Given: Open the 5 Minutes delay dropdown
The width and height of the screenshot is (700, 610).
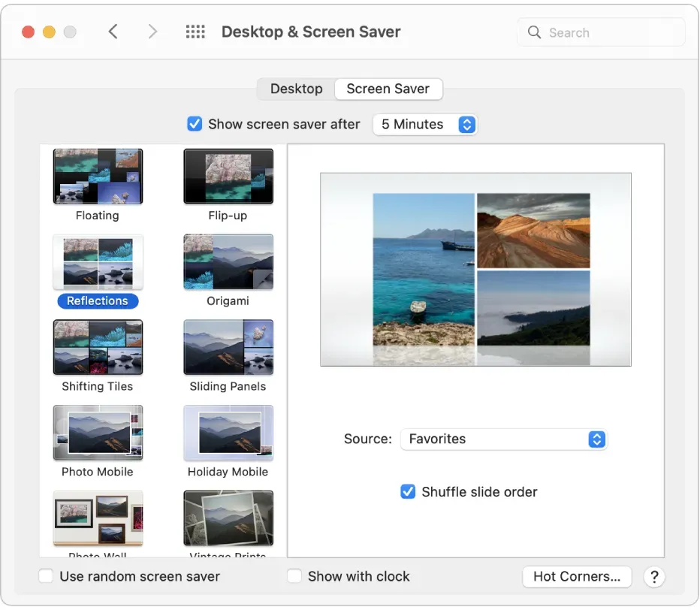Looking at the screenshot, I should pos(425,125).
